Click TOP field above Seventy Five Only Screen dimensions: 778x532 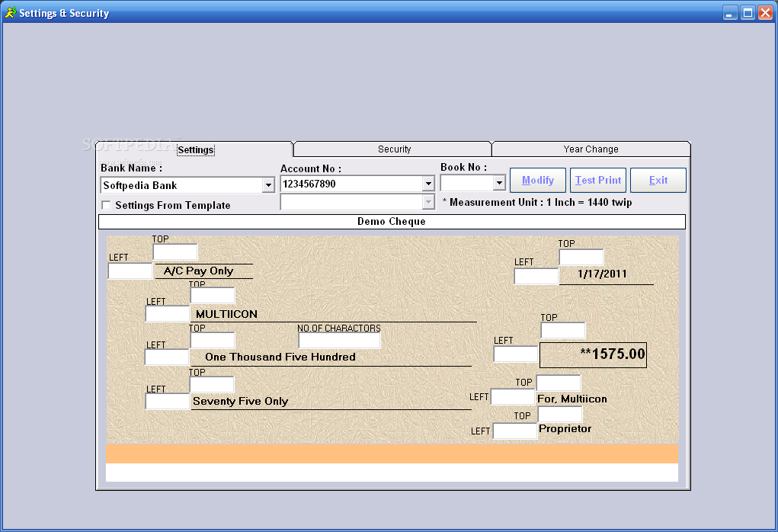pos(212,384)
